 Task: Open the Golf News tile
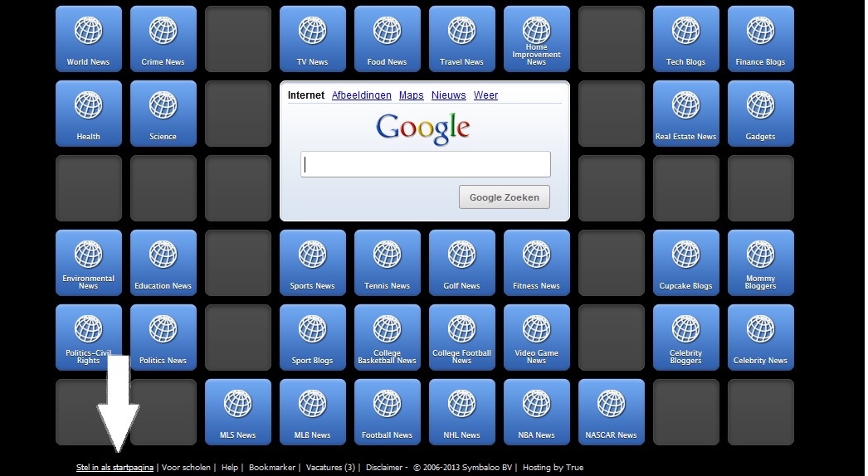pos(462,263)
